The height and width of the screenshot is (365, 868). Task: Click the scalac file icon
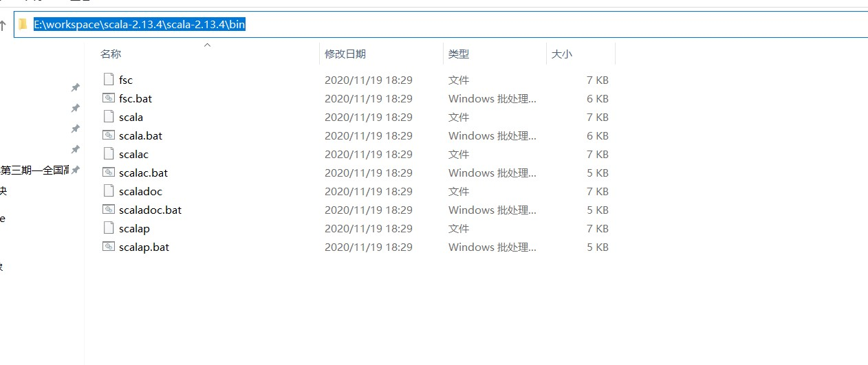pyautogui.click(x=108, y=154)
